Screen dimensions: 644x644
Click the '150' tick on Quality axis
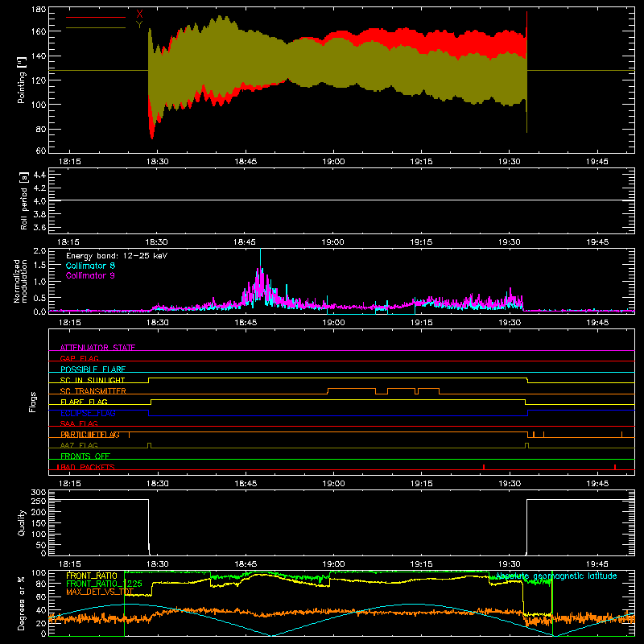[x=39, y=523]
